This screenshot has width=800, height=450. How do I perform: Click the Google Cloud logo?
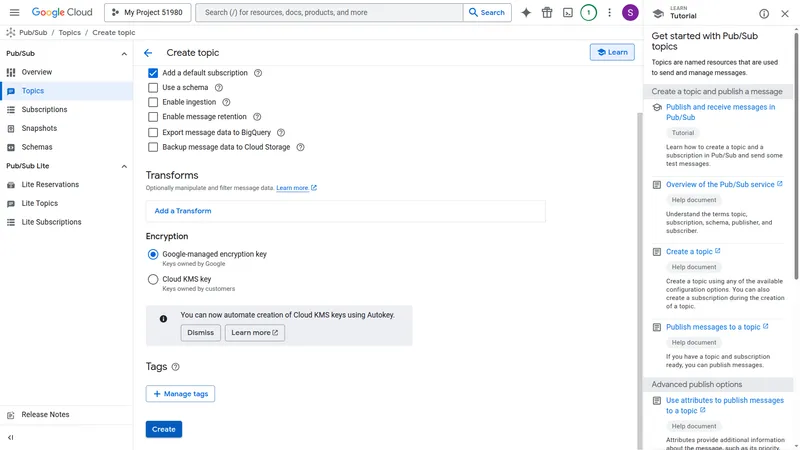pyautogui.click(x=62, y=12)
